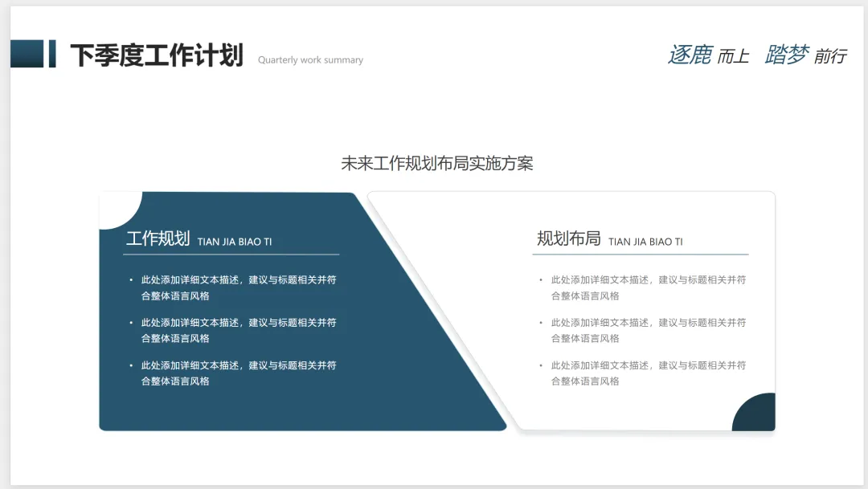Select heading 未来工作规划布局实施方案
This screenshot has height=489, width=868.
coord(436,163)
